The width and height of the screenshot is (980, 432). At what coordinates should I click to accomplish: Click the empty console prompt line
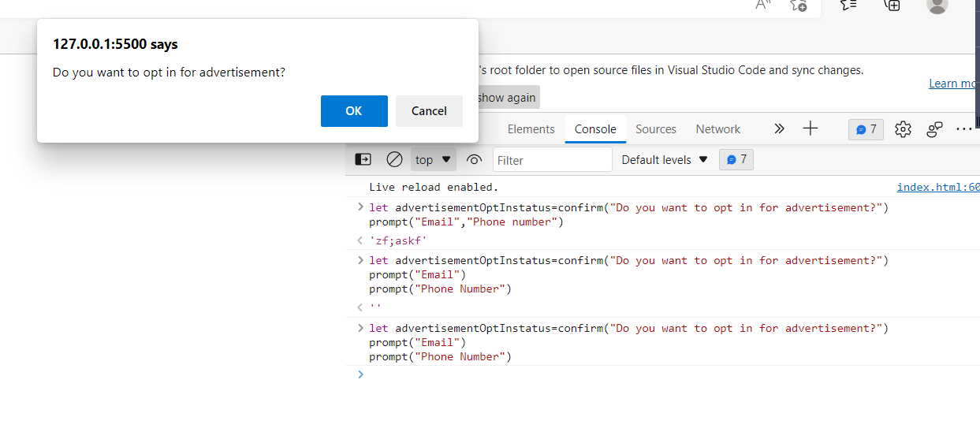(x=662, y=374)
